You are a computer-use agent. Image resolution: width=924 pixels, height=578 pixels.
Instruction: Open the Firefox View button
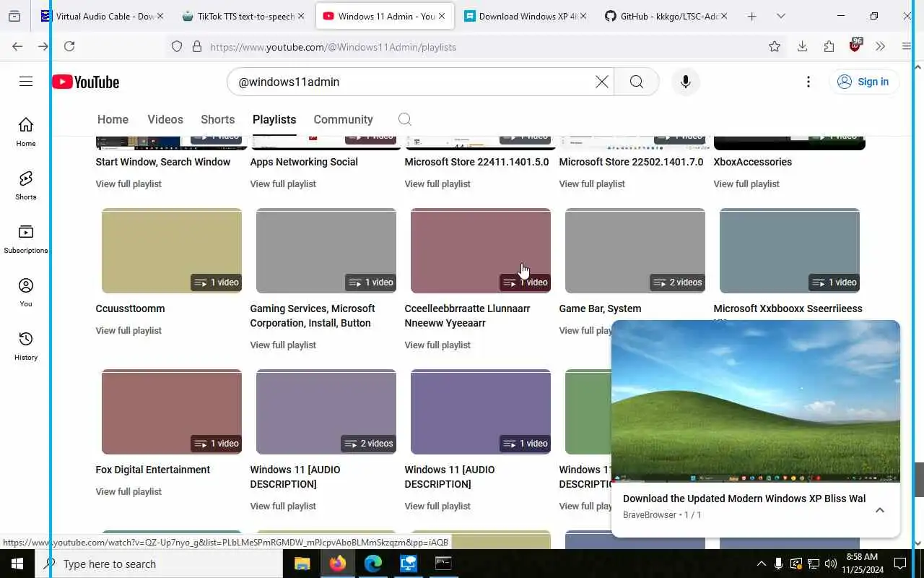point(14,16)
